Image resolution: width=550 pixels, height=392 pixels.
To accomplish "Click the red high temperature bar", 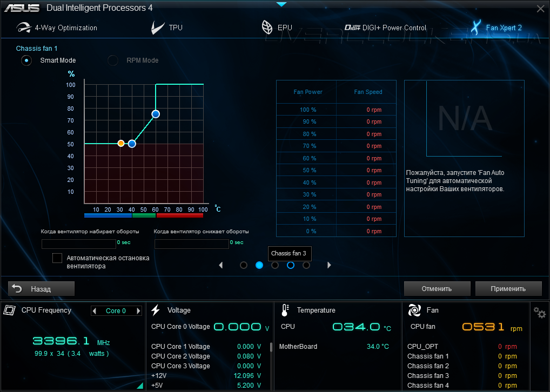I will coord(180,215).
